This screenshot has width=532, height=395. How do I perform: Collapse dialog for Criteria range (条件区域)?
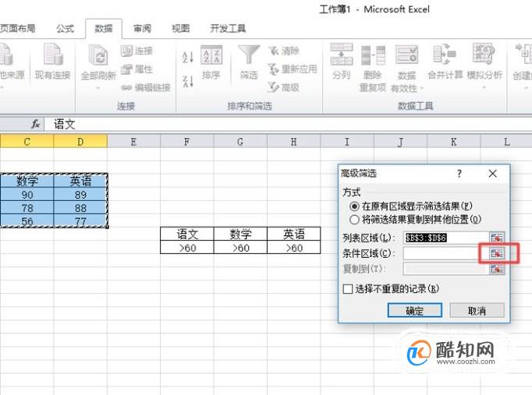[497, 253]
